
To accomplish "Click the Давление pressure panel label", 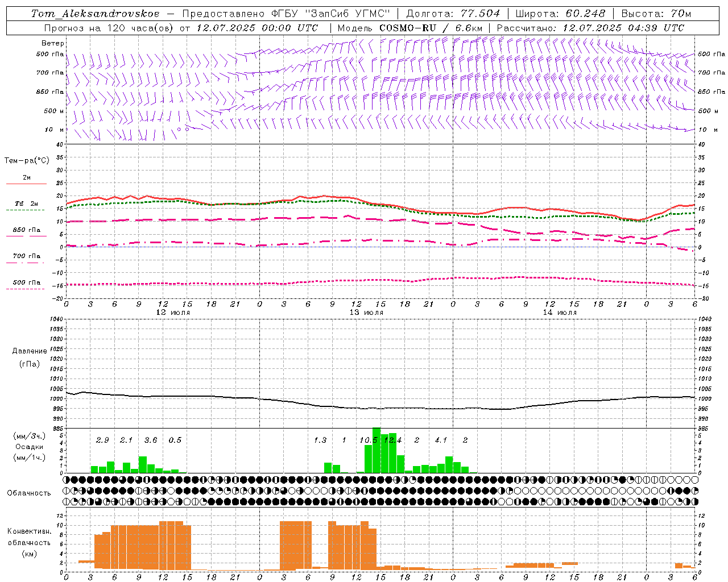I will (x=30, y=351).
